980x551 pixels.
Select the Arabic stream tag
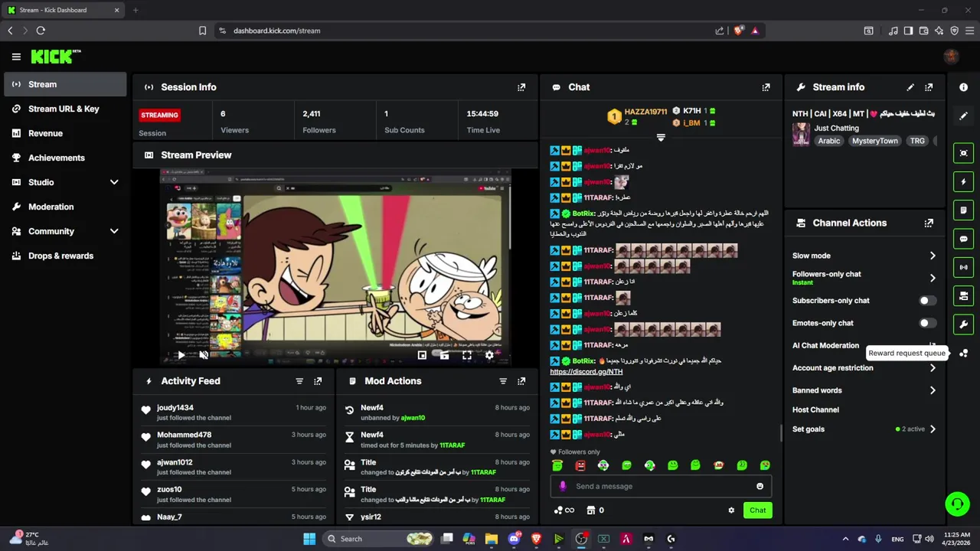click(x=829, y=141)
